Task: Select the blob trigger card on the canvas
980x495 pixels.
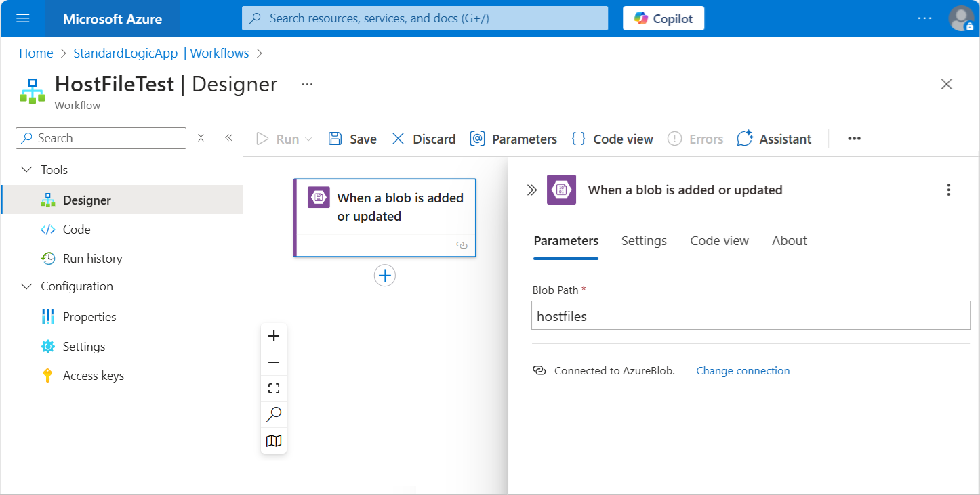Action: tap(385, 217)
